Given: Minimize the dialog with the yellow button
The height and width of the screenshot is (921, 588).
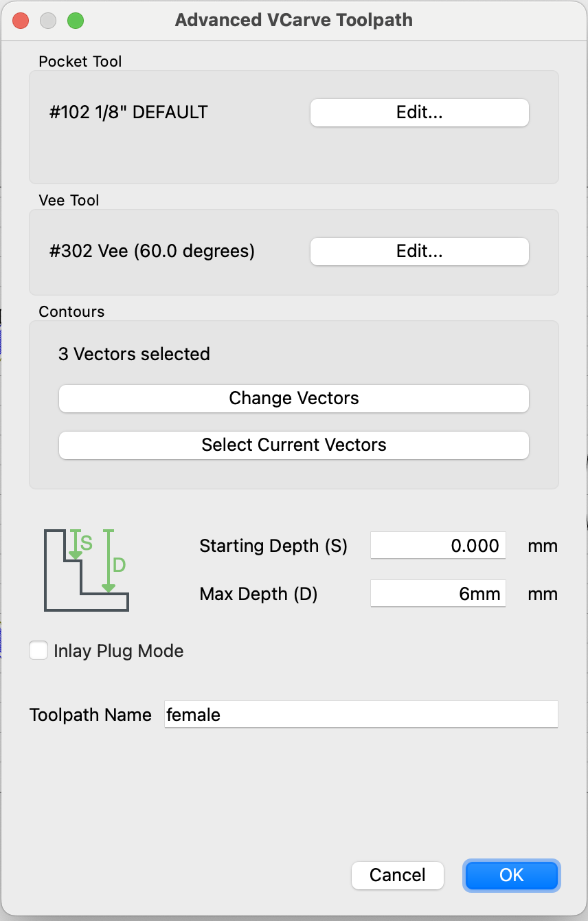Looking at the screenshot, I should tap(48, 20).
